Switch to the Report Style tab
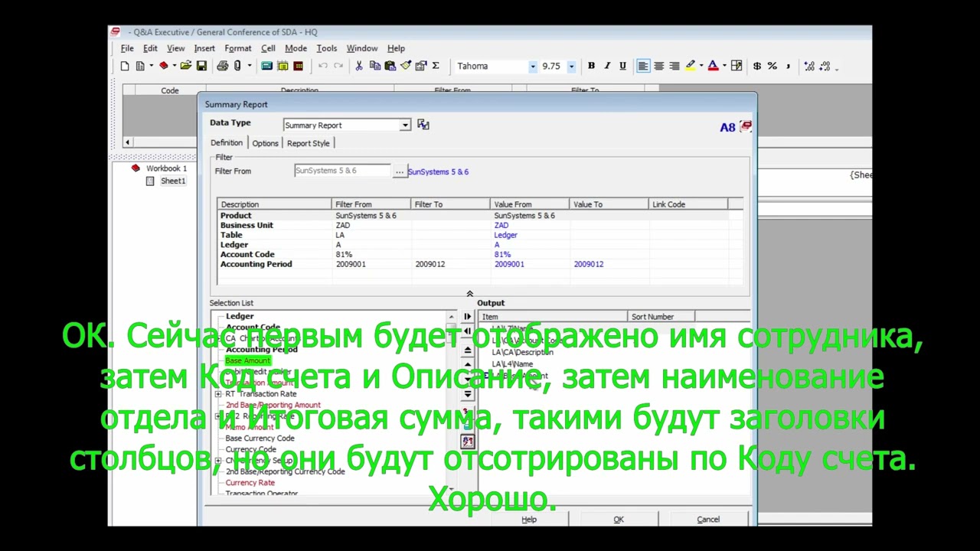The width and height of the screenshot is (980, 551). (x=309, y=143)
